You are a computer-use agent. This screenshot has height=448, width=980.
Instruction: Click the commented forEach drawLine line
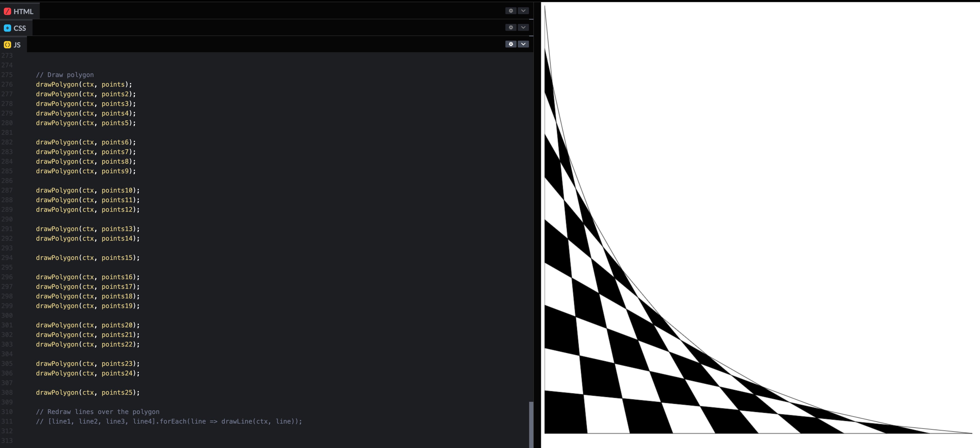pos(169,421)
